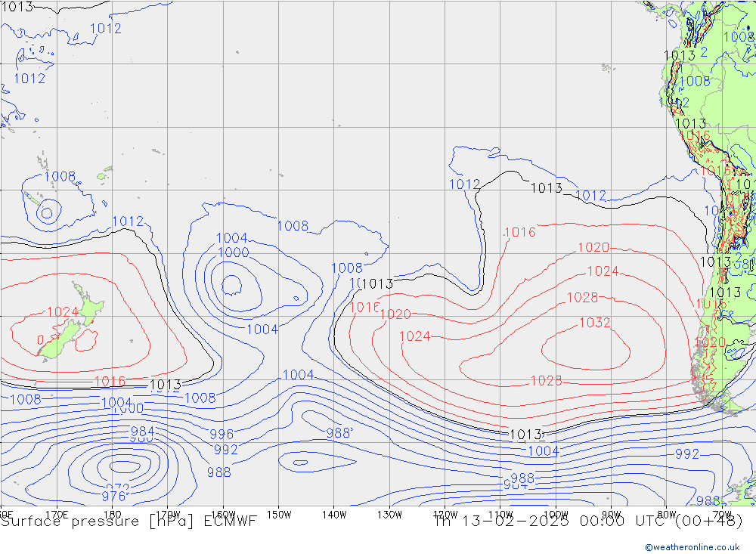The image size is (756, 554).
Task: Click the 972 low pressure label
Action: tap(117, 487)
